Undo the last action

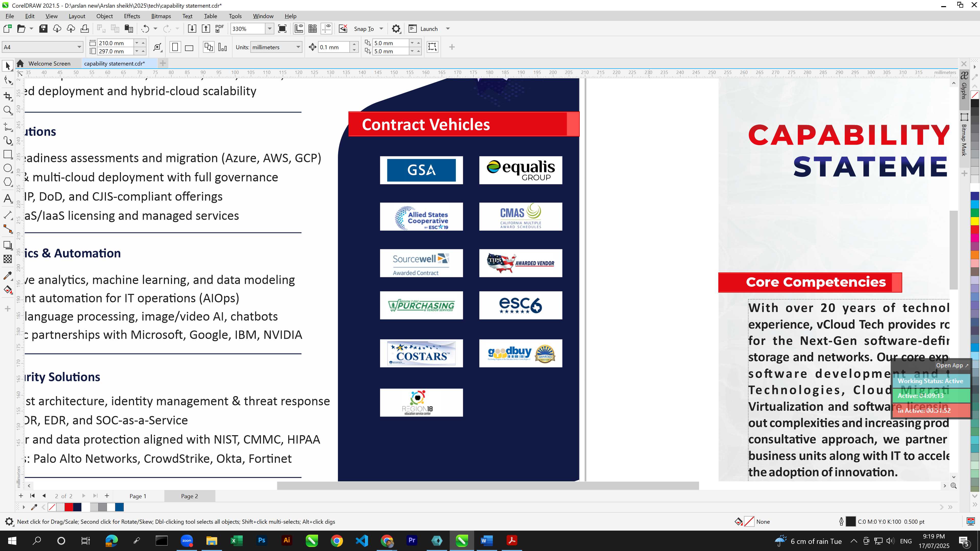145,29
